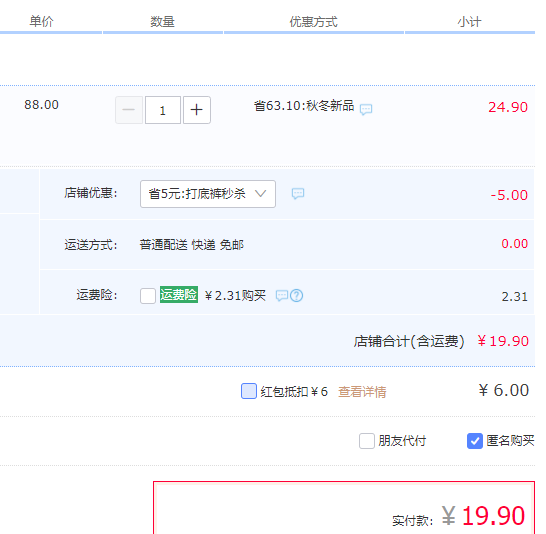
Task: Tick the 红包抵扣 ¥6 checkbox
Action: point(249,391)
